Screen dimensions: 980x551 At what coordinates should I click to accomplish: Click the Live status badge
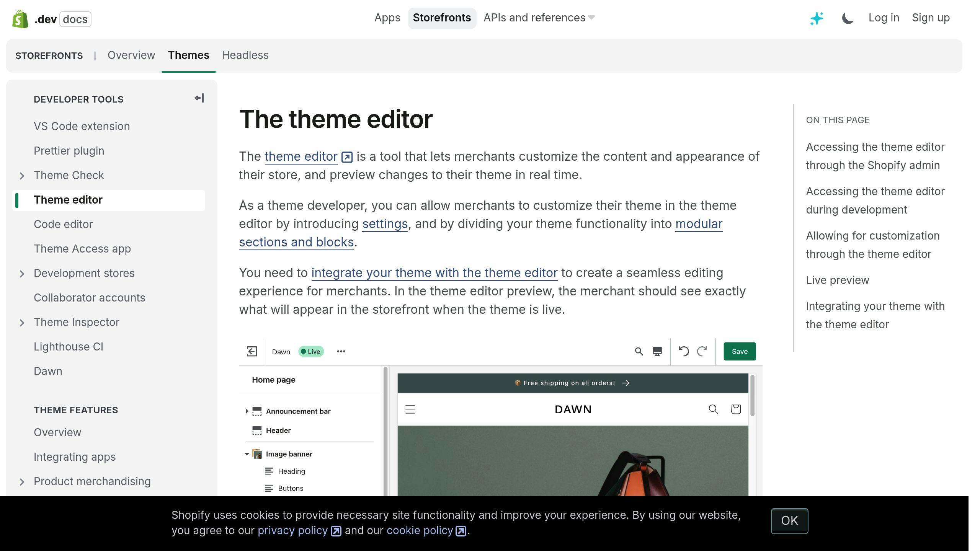coord(311,351)
